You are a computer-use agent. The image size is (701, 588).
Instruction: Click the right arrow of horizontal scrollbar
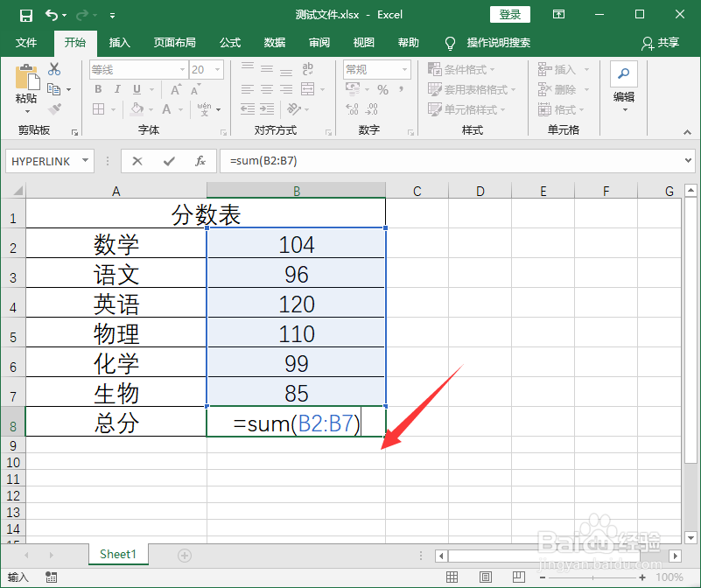(675, 555)
